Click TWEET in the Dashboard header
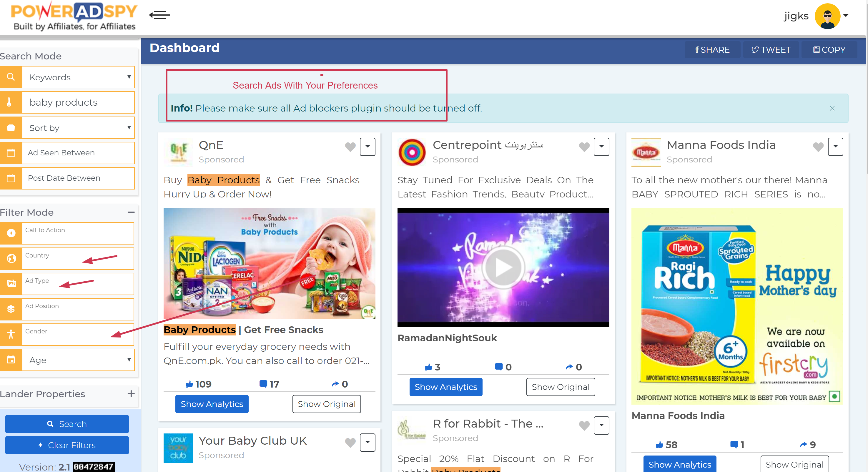This screenshot has height=472, width=868. click(x=771, y=49)
